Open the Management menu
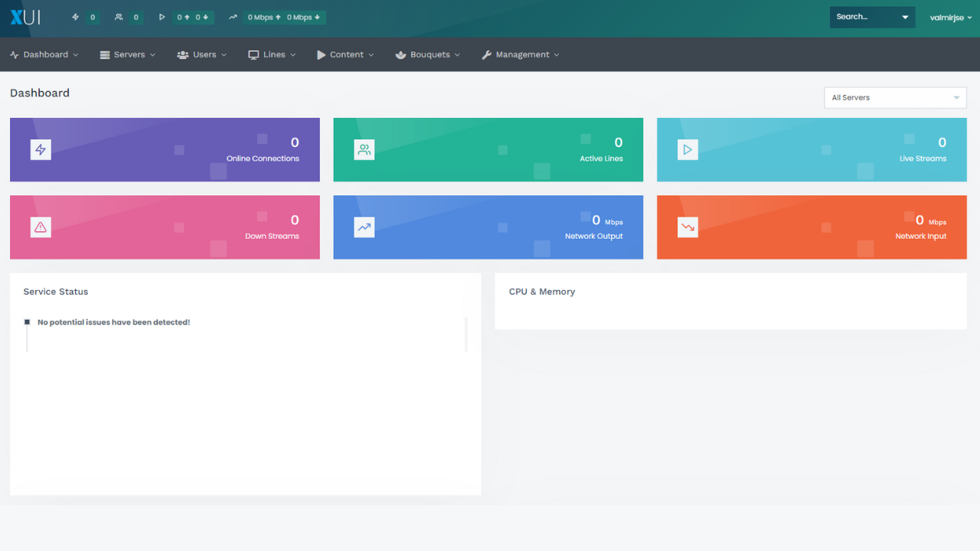The width and height of the screenshot is (980, 551). (521, 54)
